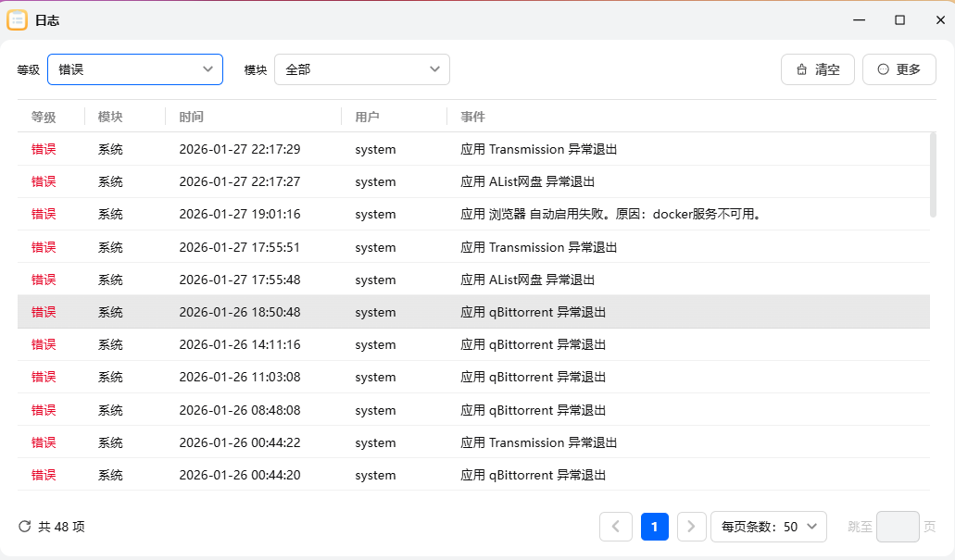Image resolution: width=955 pixels, height=560 pixels.
Task: Select the log entry at 2026-01-27 22:17:29
Action: 473,149
